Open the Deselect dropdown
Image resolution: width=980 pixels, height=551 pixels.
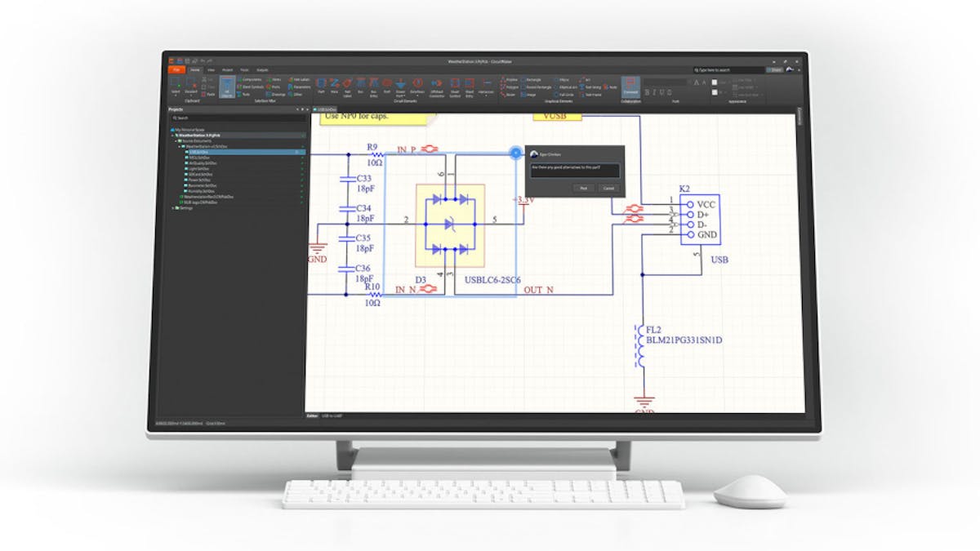tap(191, 87)
